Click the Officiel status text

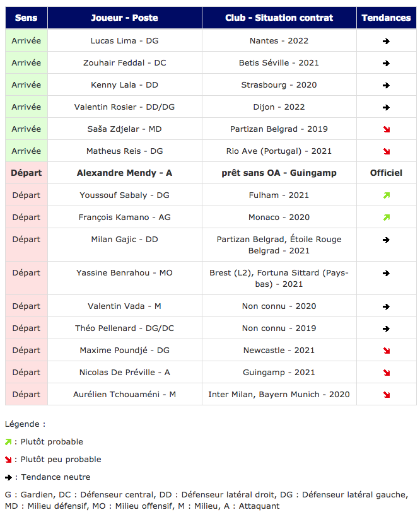click(x=386, y=173)
